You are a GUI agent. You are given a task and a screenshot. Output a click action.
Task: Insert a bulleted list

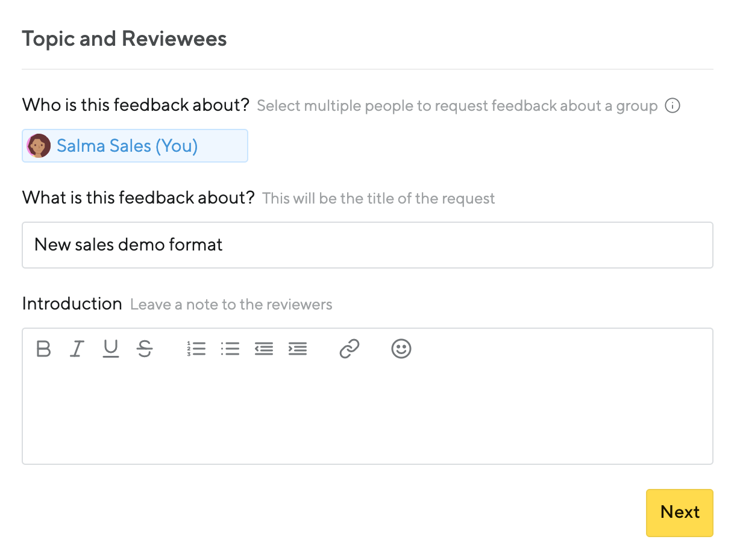point(230,349)
